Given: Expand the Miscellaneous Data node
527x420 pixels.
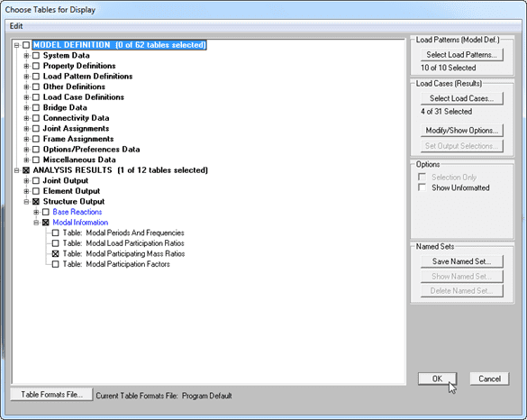Looking at the screenshot, I should point(26,160).
